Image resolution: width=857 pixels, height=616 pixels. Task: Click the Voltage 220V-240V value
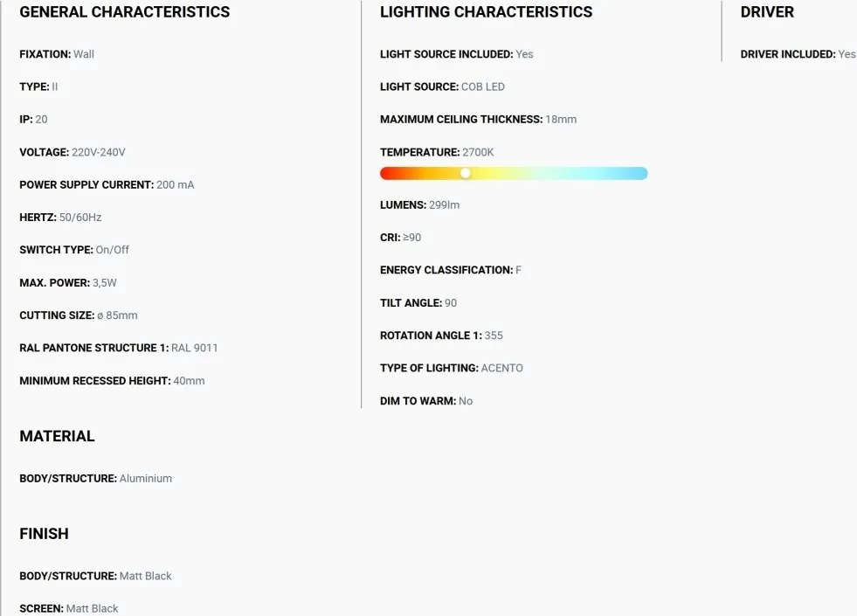(x=99, y=152)
